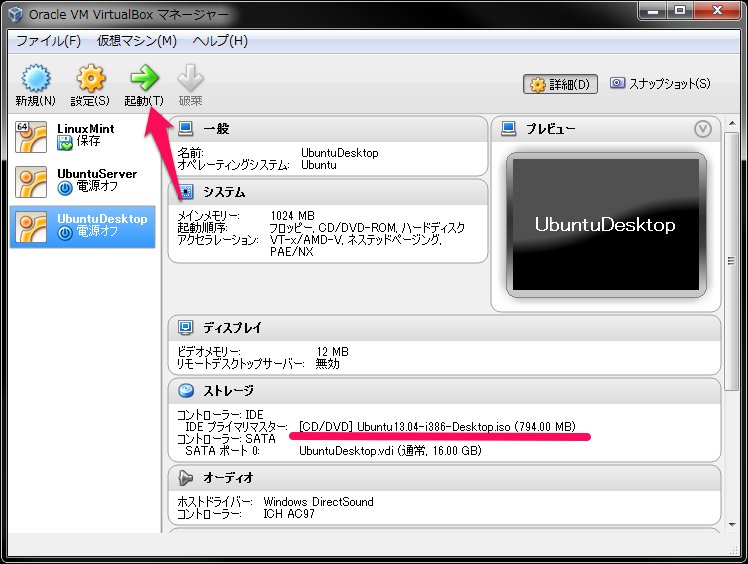748x564 pixels.
Task: Start VM with 起動(T) green arrow
Action: [144, 77]
